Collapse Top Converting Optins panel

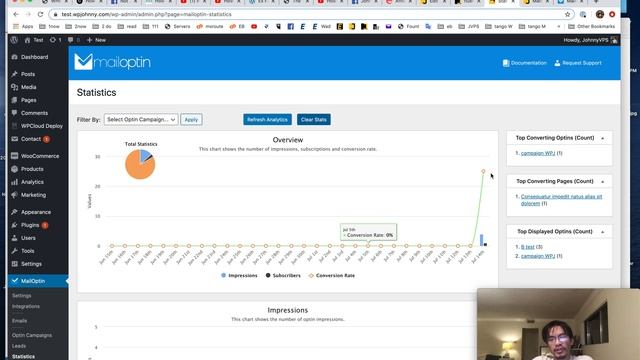(x=602, y=138)
